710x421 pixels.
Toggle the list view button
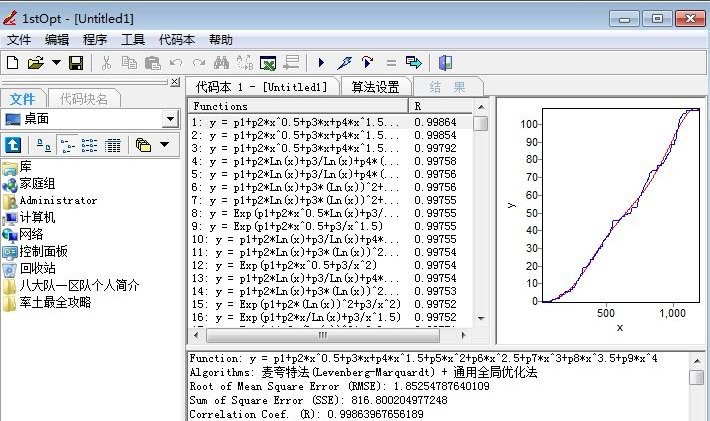click(90, 145)
